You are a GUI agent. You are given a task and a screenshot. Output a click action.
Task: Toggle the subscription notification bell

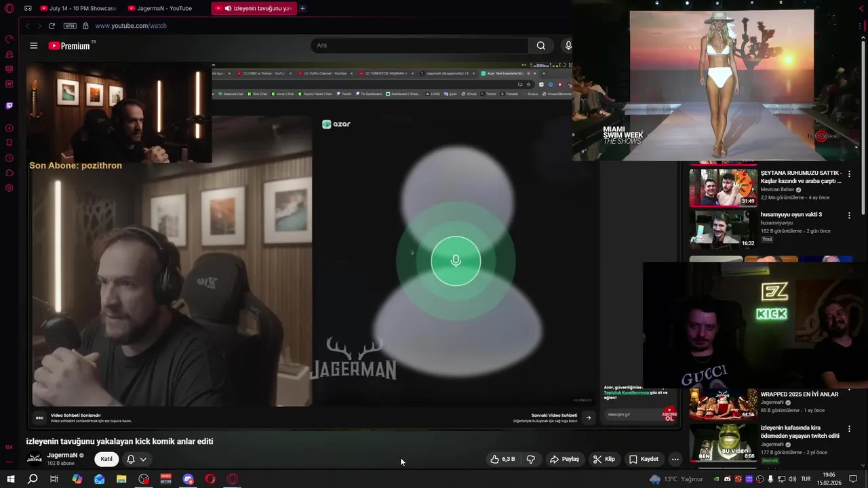coord(131,459)
